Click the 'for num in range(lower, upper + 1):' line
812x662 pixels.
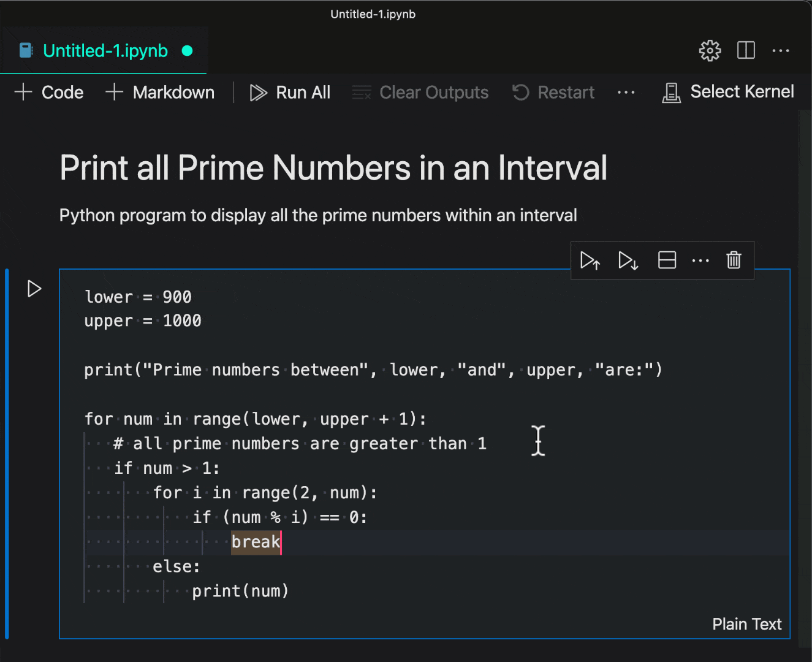(256, 419)
